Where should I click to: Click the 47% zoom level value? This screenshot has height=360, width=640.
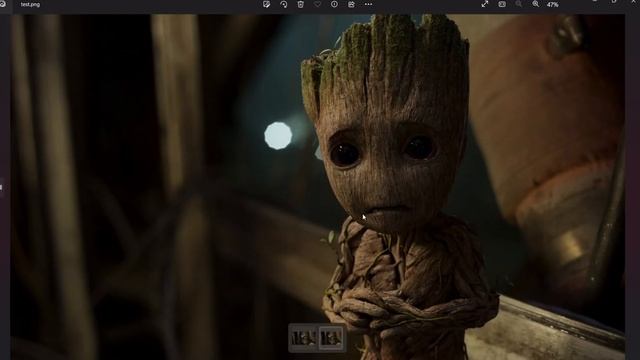point(553,4)
